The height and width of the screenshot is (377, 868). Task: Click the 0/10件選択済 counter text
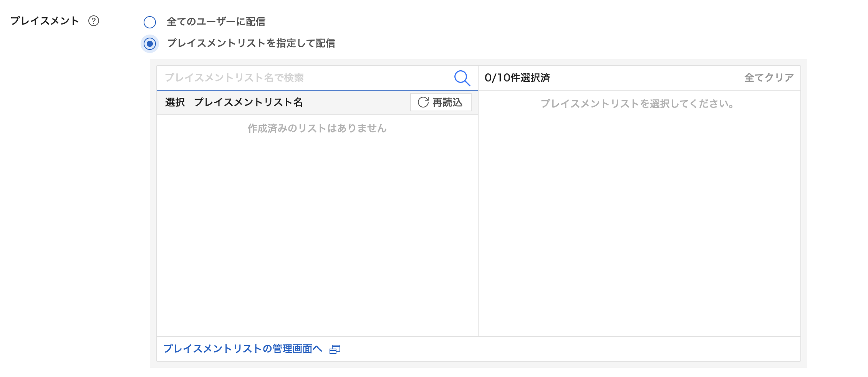[x=517, y=78]
